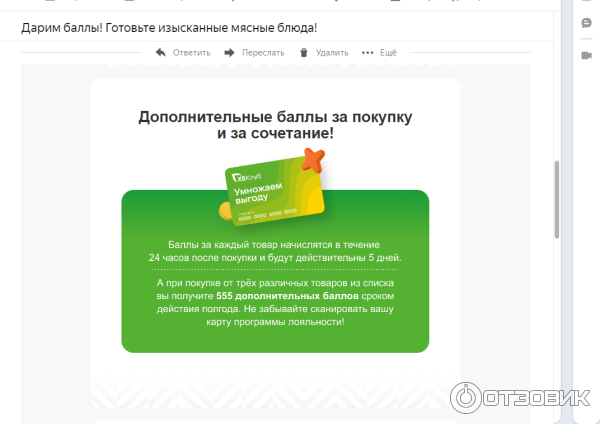
Task: Open chat bubble icon in right sidebar
Action: pos(586,23)
